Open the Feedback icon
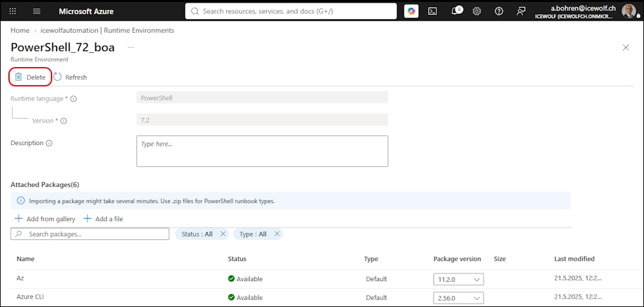This screenshot has height=307, width=644. [521, 11]
